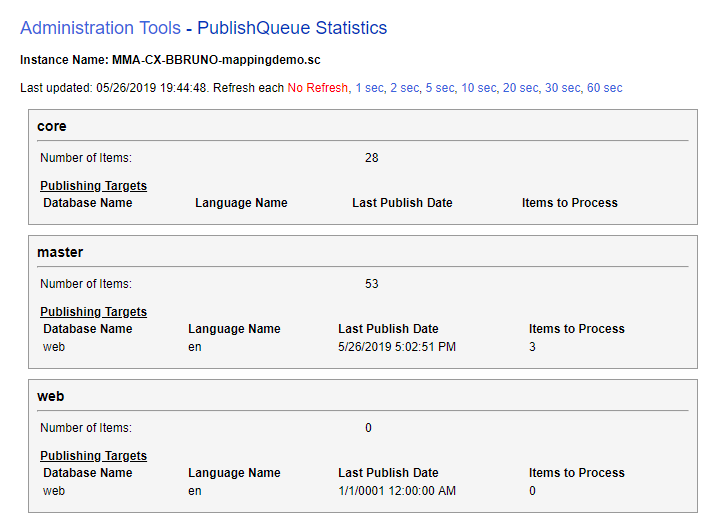Set refresh interval to 20 sec
This screenshot has width=725, height=532.
point(520,88)
